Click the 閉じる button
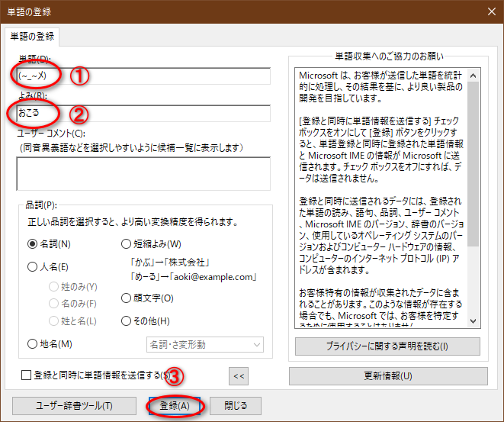The width and height of the screenshot is (504, 422). (235, 406)
